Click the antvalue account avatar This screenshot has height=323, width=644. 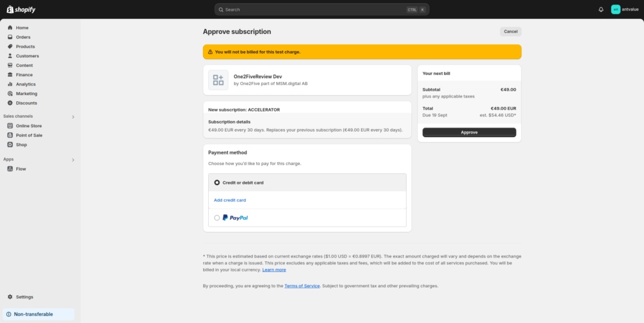616,9
